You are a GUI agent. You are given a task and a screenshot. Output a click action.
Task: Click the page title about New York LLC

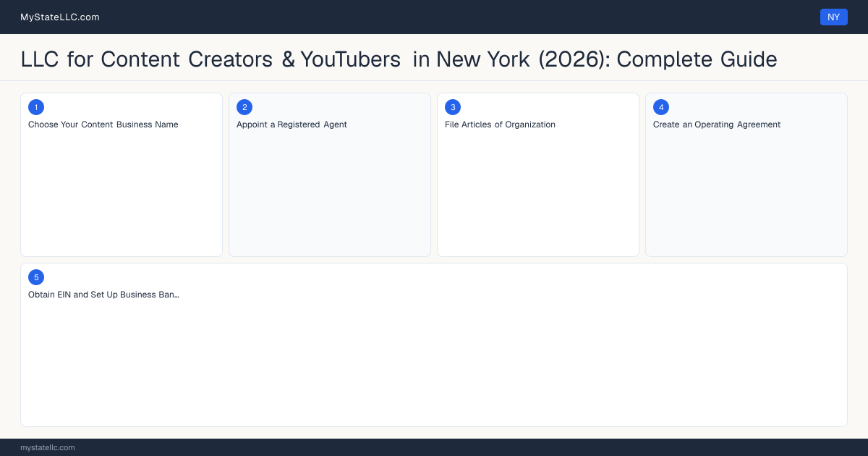399,59
